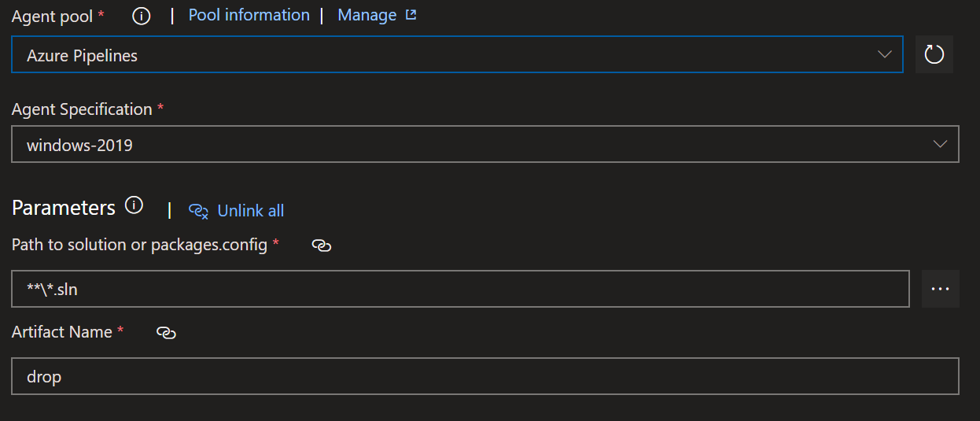Viewport: 980px width, 421px height.
Task: Select the Unlink all text link
Action: 251,211
